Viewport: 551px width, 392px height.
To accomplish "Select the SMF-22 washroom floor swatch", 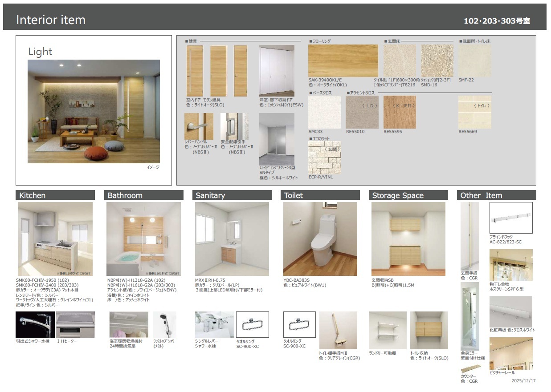I will 474,61.
